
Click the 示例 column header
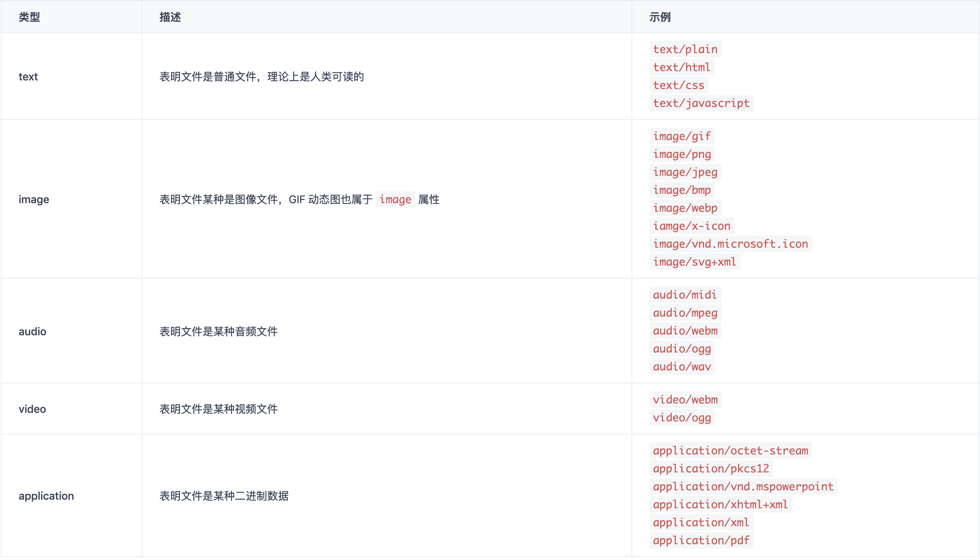click(x=660, y=17)
